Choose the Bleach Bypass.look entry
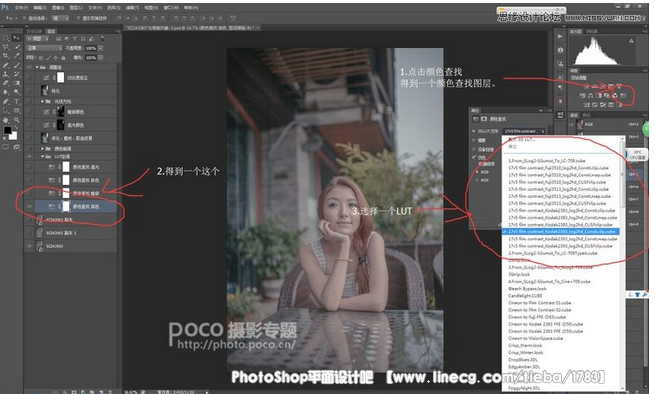The image size is (655, 394). (527, 289)
